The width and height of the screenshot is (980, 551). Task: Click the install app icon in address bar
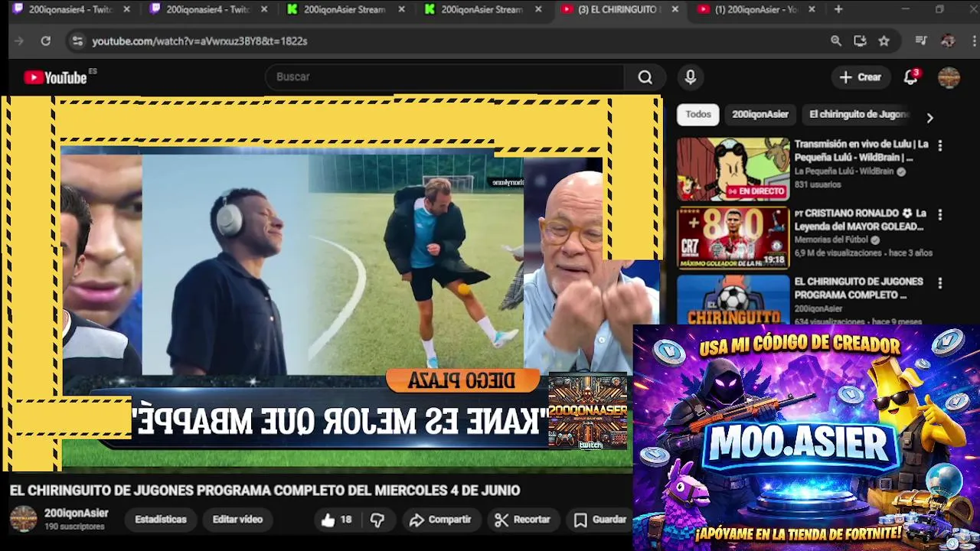pos(860,41)
